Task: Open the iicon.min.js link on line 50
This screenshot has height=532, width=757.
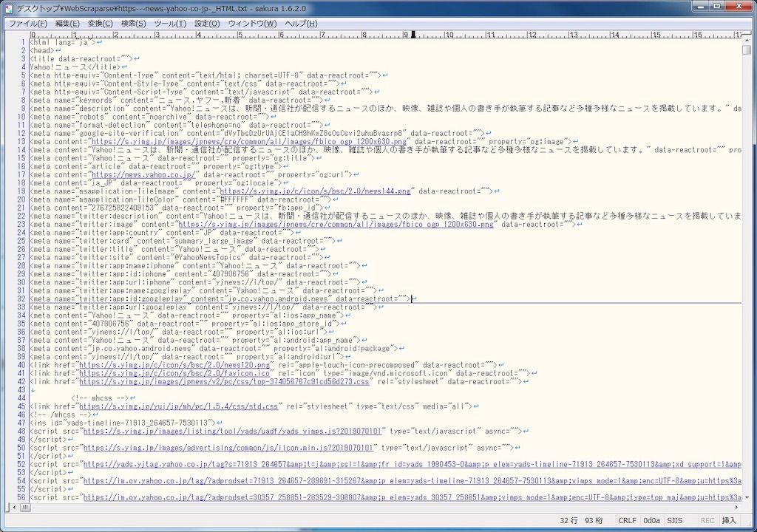Action: click(x=228, y=448)
